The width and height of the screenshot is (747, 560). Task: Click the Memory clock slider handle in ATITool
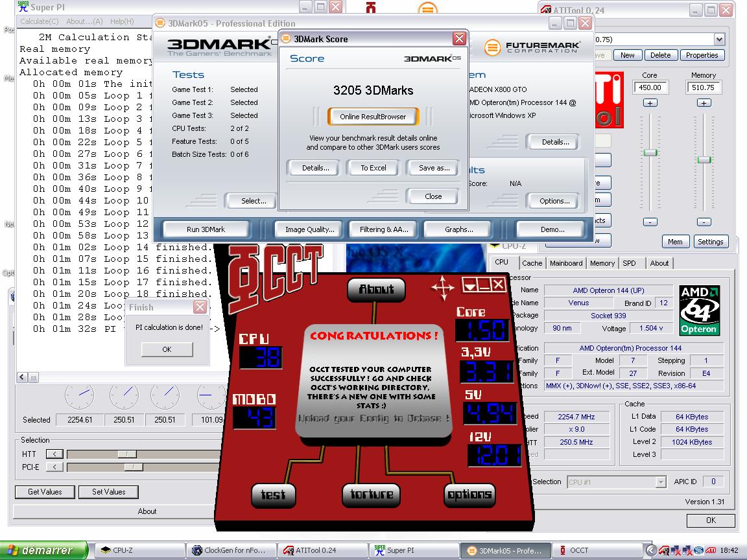[704, 160]
